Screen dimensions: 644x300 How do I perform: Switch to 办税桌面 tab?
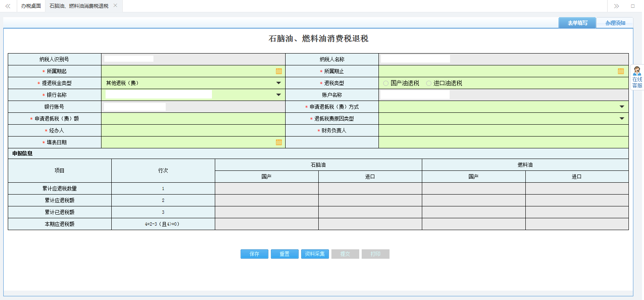click(31, 6)
